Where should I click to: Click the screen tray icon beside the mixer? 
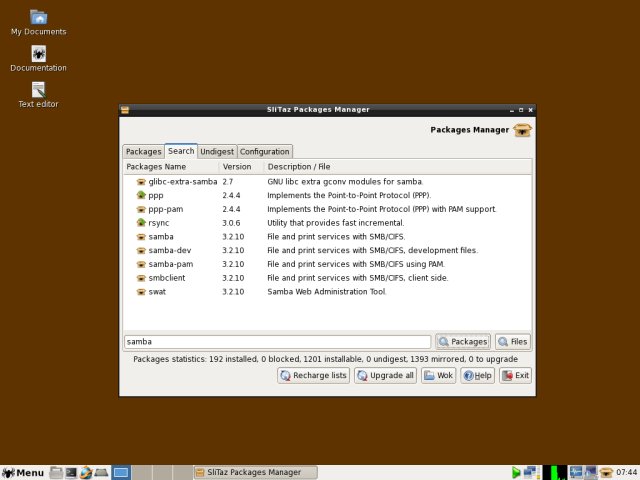(x=591, y=472)
